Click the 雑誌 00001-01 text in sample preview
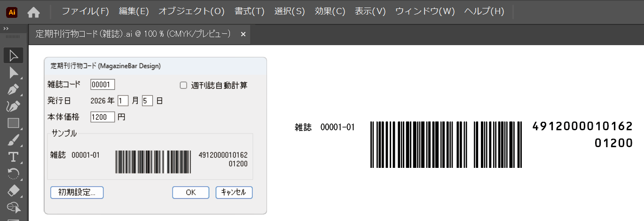Viewport: 644px width, 221px height. pos(75,155)
